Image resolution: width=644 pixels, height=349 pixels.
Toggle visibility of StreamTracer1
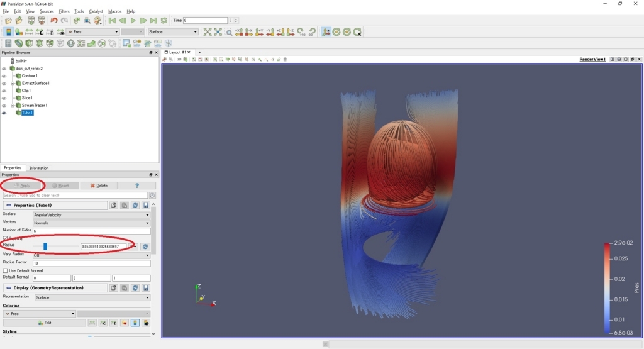[4, 106]
